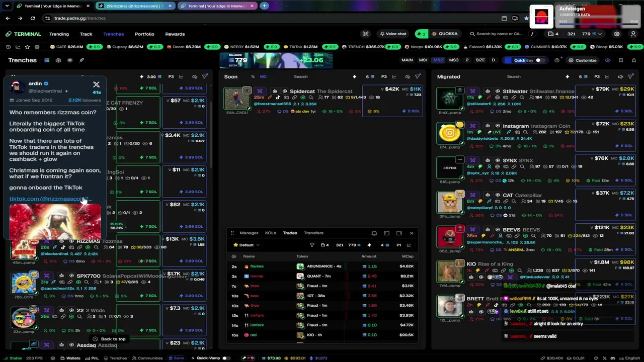The height and width of the screenshot is (362, 644).
Task: Mute sound alerts for the Migrated column
Action: tap(620, 77)
